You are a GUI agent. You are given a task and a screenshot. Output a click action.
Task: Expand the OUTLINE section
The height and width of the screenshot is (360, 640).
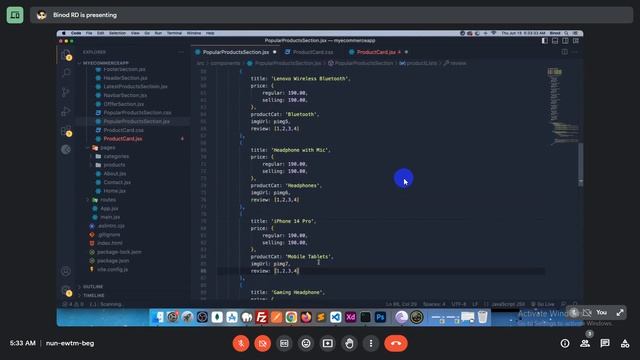[93, 287]
